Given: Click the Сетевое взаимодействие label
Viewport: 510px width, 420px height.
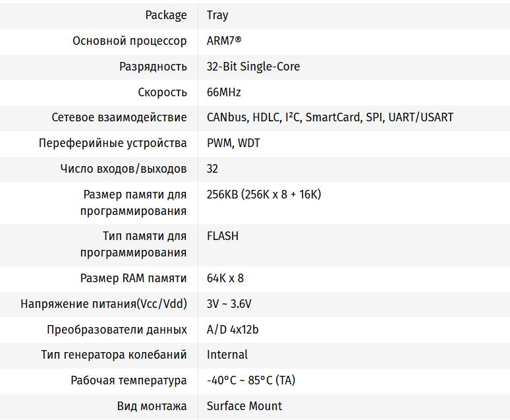Looking at the screenshot, I should point(119,117).
